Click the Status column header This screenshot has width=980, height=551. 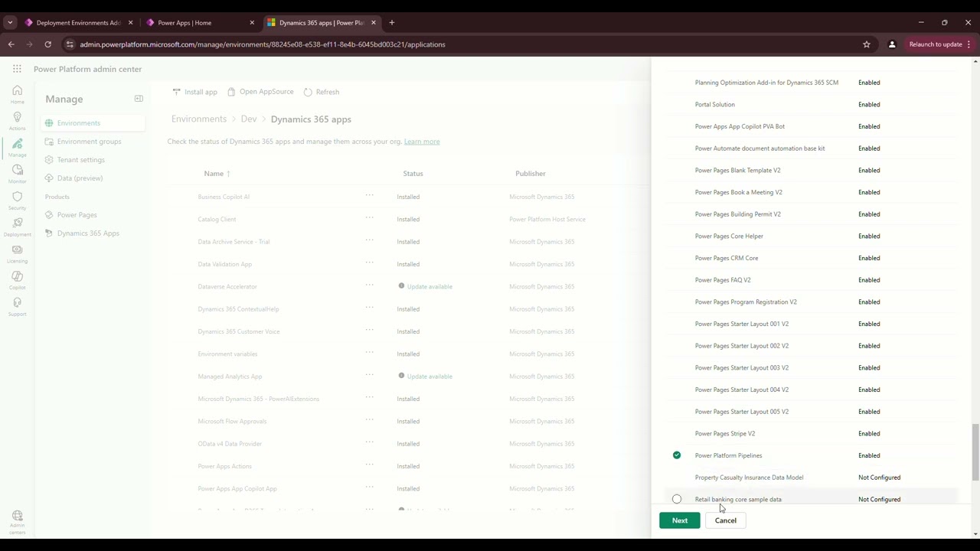point(413,174)
